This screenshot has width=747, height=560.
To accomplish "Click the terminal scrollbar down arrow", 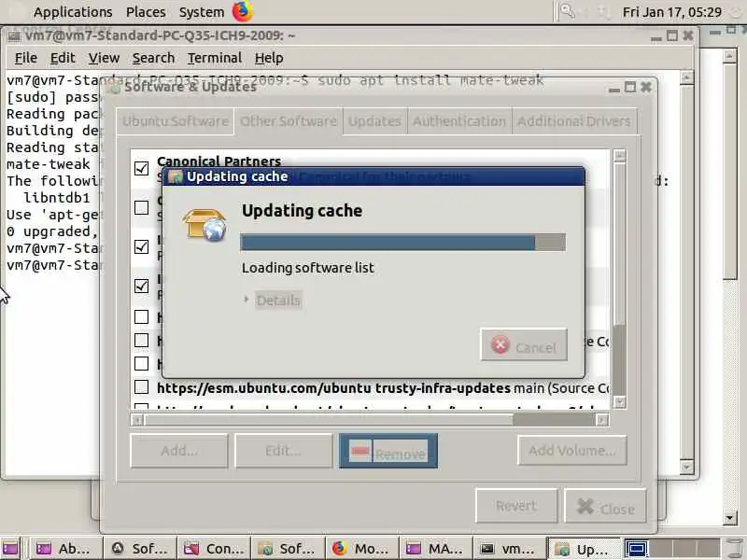I will (x=686, y=467).
